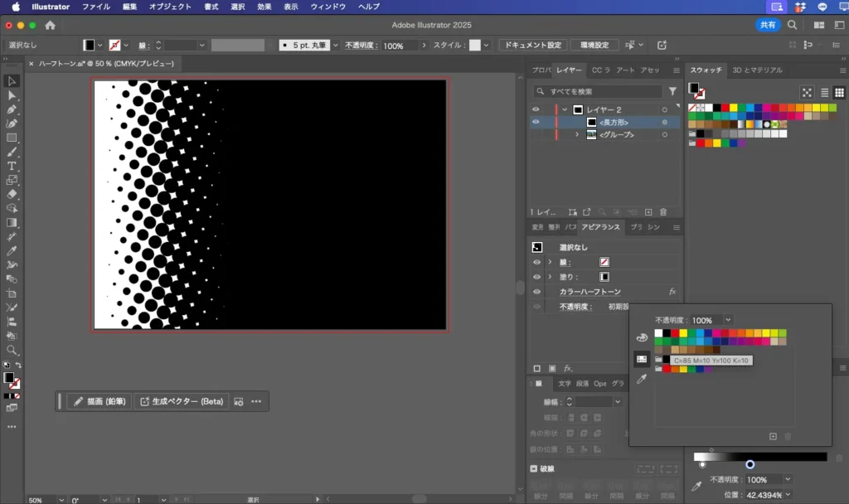Open the 不透明度 dropdown in the color popup
The image size is (849, 504).
pyautogui.click(x=728, y=320)
